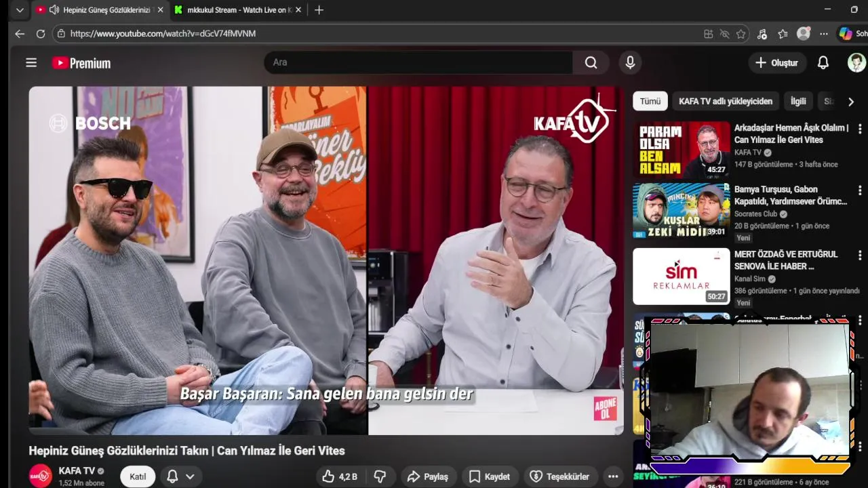Go to YouTube Premium home logo
Screen dimensions: 868x488
[81, 63]
